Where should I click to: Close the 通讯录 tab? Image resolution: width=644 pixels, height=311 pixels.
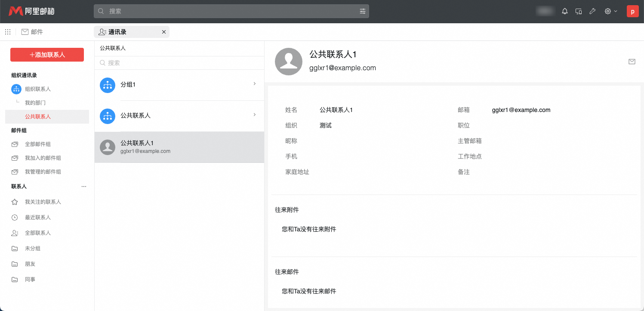click(163, 32)
